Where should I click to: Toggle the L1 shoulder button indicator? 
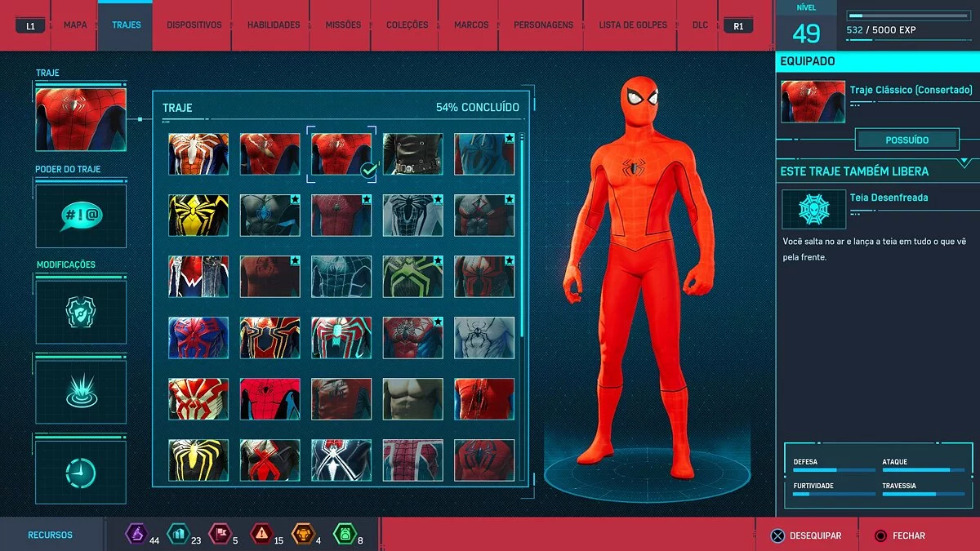pyautogui.click(x=29, y=25)
